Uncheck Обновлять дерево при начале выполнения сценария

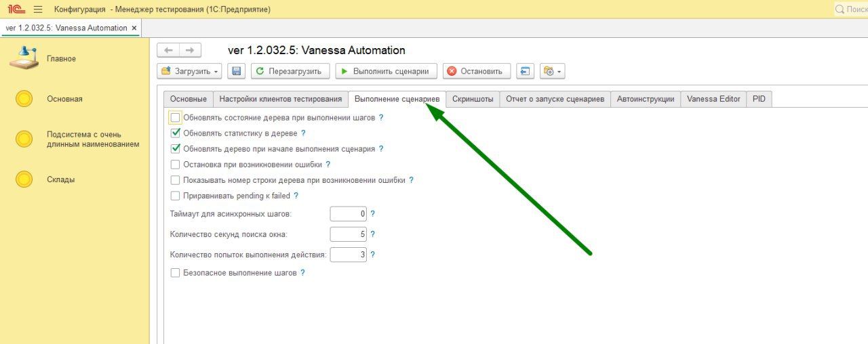coord(176,149)
